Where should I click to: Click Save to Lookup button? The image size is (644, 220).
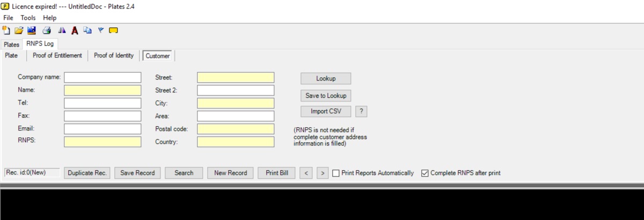(x=326, y=96)
